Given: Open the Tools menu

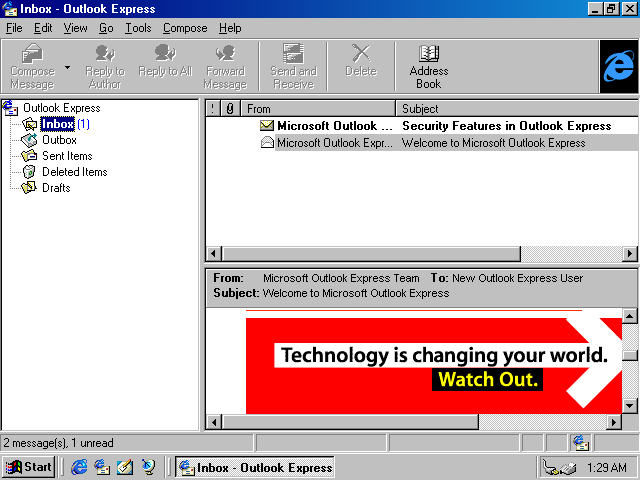Looking at the screenshot, I should [x=138, y=28].
